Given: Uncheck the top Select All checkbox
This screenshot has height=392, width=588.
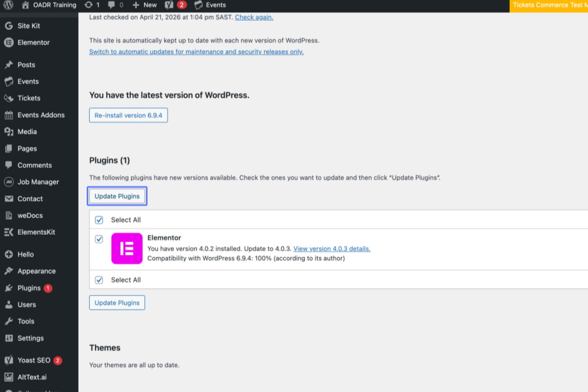Looking at the screenshot, I should pos(99,220).
